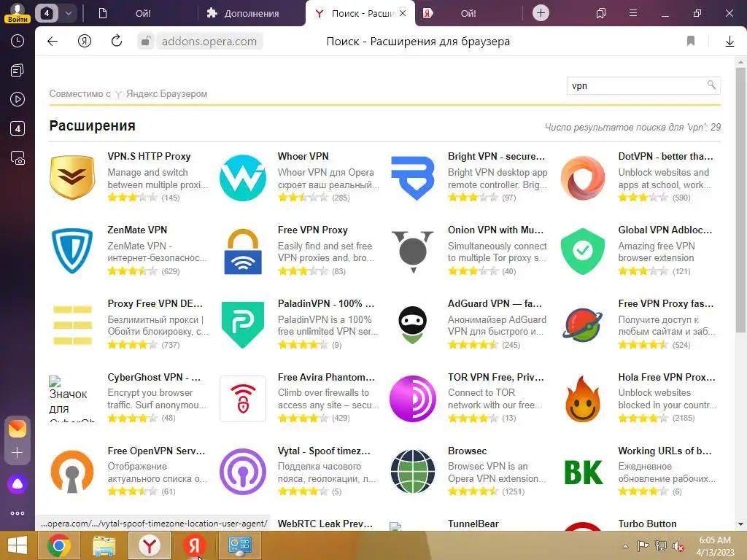Open CyberGhost VPN extension title
Image resolution: width=747 pixels, height=560 pixels.
coord(154,377)
